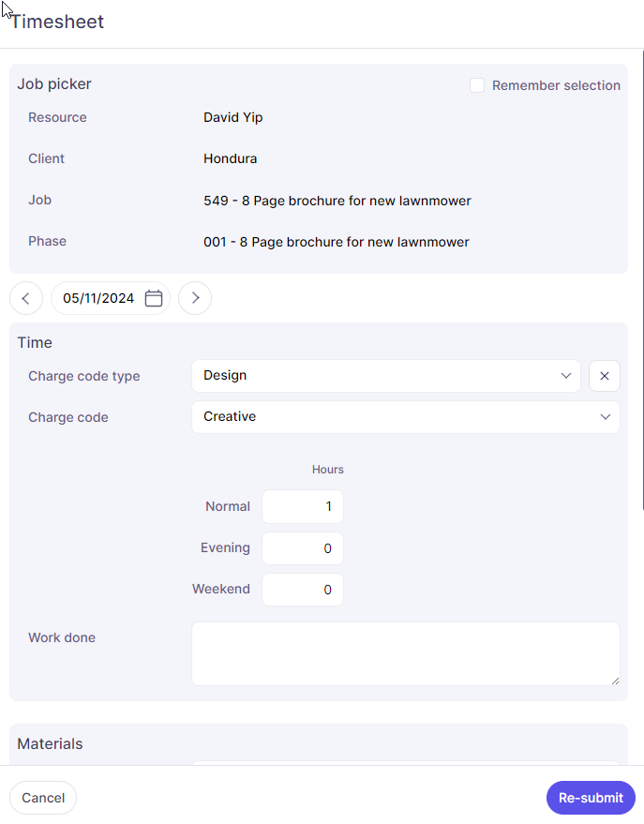Viewport: 644px width, 824px height.
Task: Enable the Remember selection checkbox
Action: [477, 85]
